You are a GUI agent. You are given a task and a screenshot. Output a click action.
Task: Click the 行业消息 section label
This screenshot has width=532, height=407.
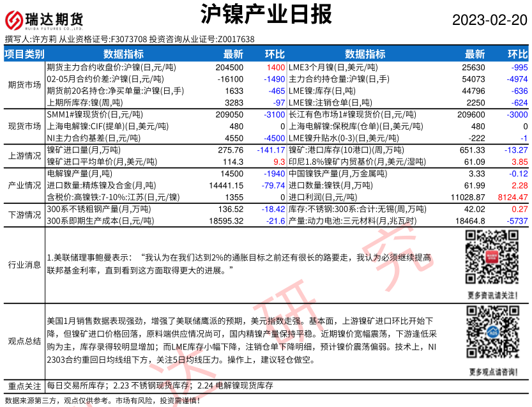24,265
